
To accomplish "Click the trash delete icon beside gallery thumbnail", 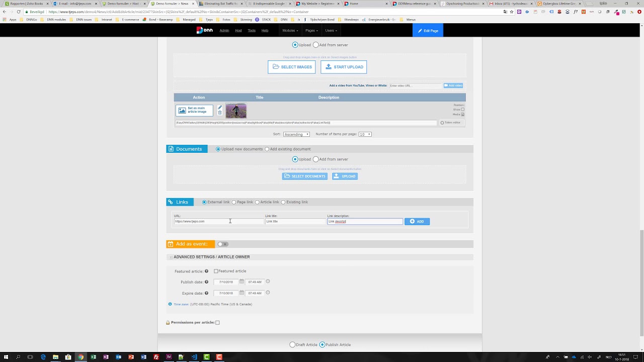I will pyautogui.click(x=220, y=113).
